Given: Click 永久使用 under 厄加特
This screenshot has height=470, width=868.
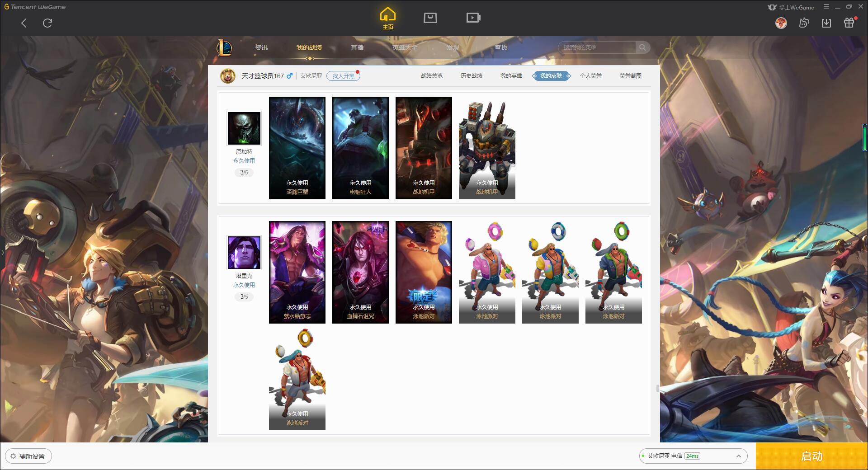Looking at the screenshot, I should coord(244,161).
